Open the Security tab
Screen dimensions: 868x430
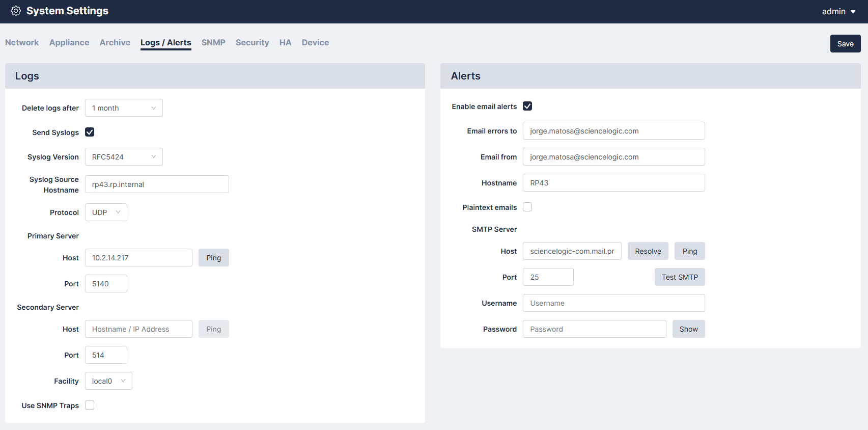tap(252, 43)
